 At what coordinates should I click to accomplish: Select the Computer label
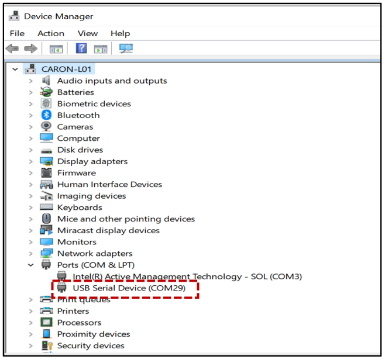click(x=78, y=138)
